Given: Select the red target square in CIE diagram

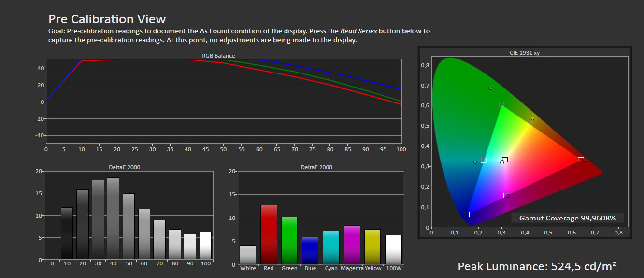Looking at the screenshot, I should point(581,160).
